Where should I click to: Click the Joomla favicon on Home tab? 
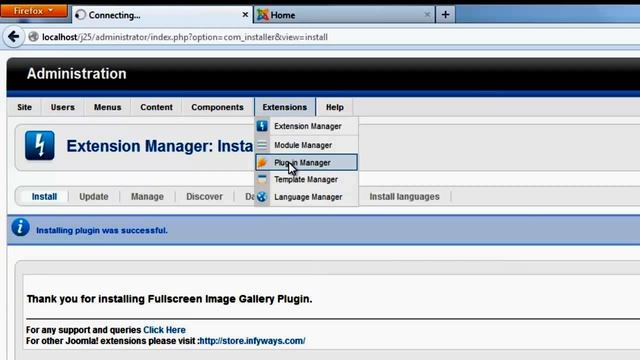point(262,15)
